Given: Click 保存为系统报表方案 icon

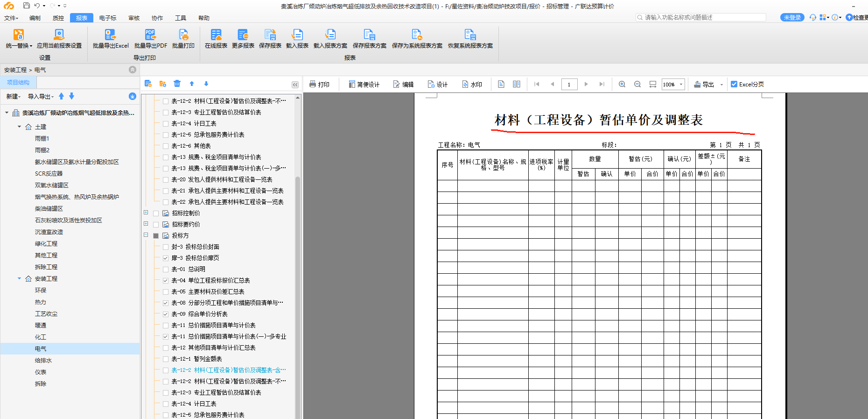Looking at the screenshot, I should (417, 35).
